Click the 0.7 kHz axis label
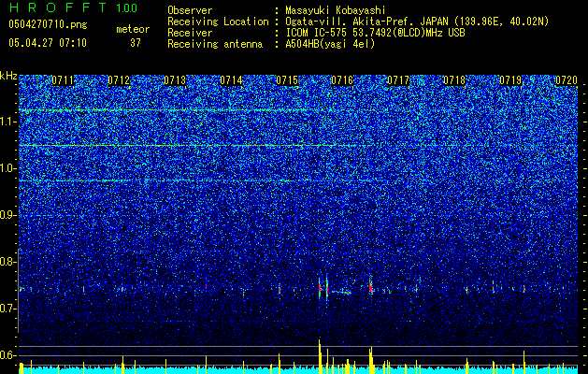Viewport: 588px width, 374px height. 8,309
